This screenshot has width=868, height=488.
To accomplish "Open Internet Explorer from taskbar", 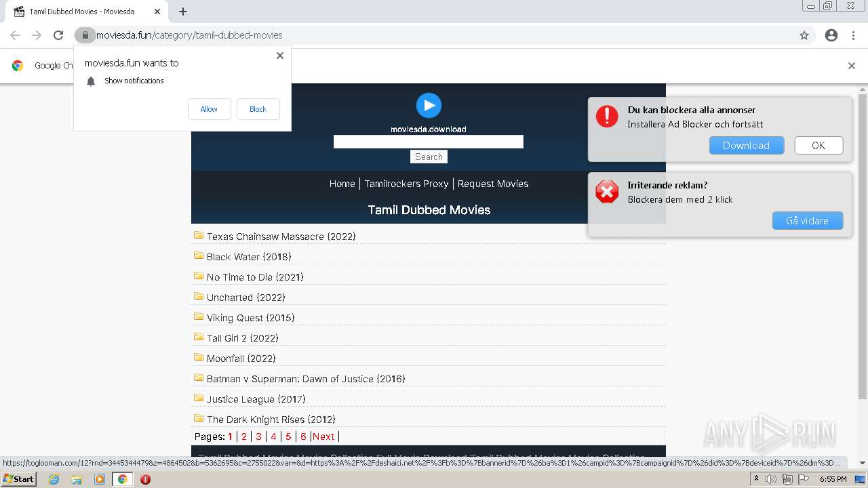I will pyautogui.click(x=54, y=479).
